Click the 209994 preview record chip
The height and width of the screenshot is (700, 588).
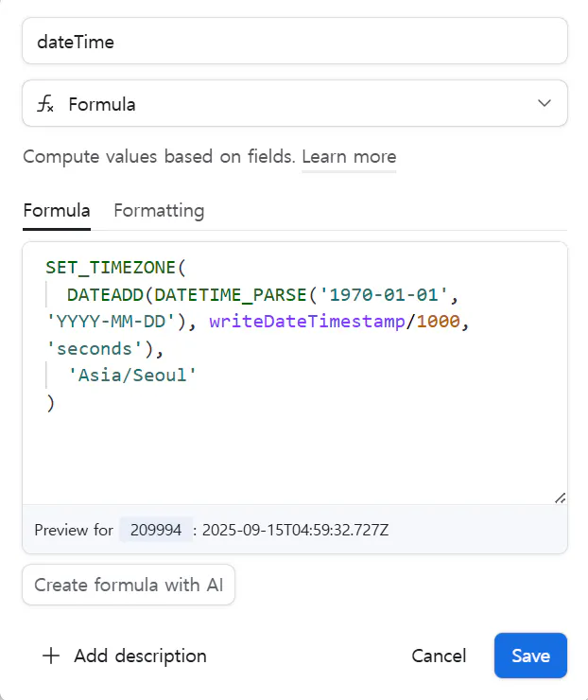[x=156, y=530]
